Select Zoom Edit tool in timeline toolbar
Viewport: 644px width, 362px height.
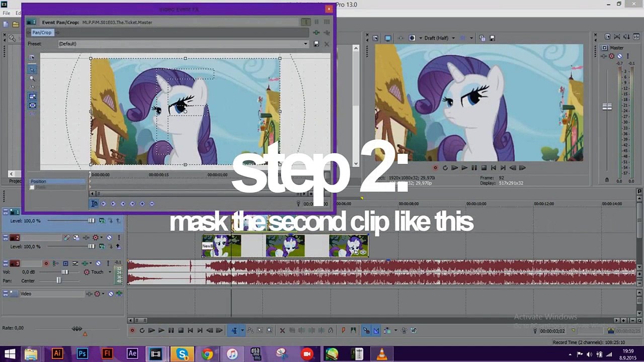[269, 330]
